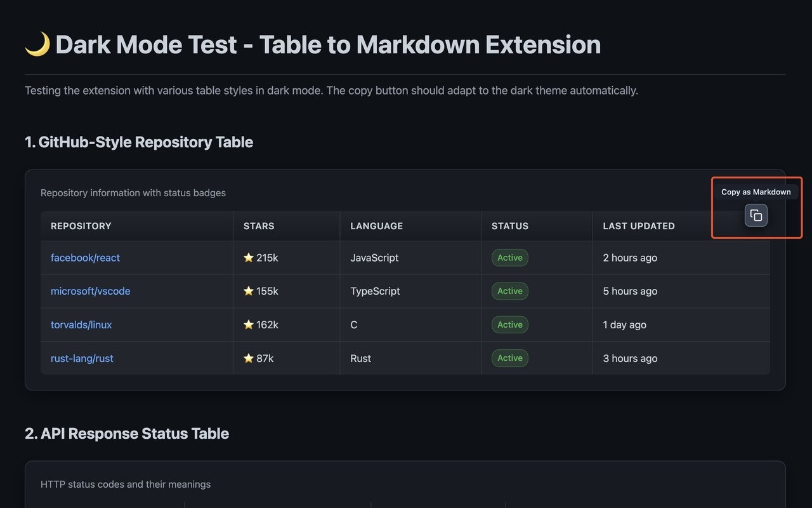
Task: Click the REPOSITORY column header
Action: [x=137, y=226]
